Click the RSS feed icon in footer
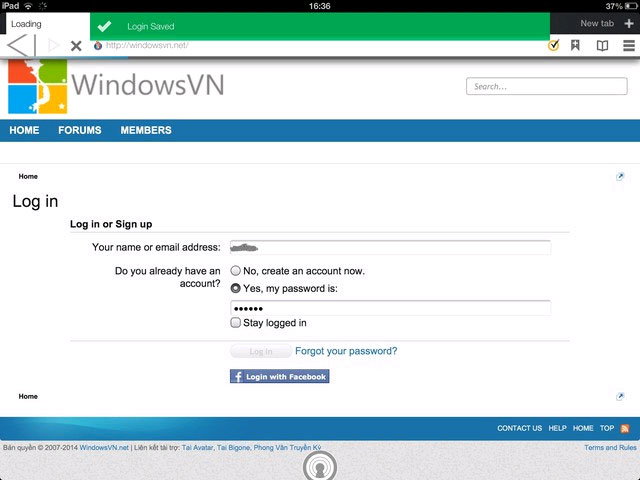 [x=625, y=428]
